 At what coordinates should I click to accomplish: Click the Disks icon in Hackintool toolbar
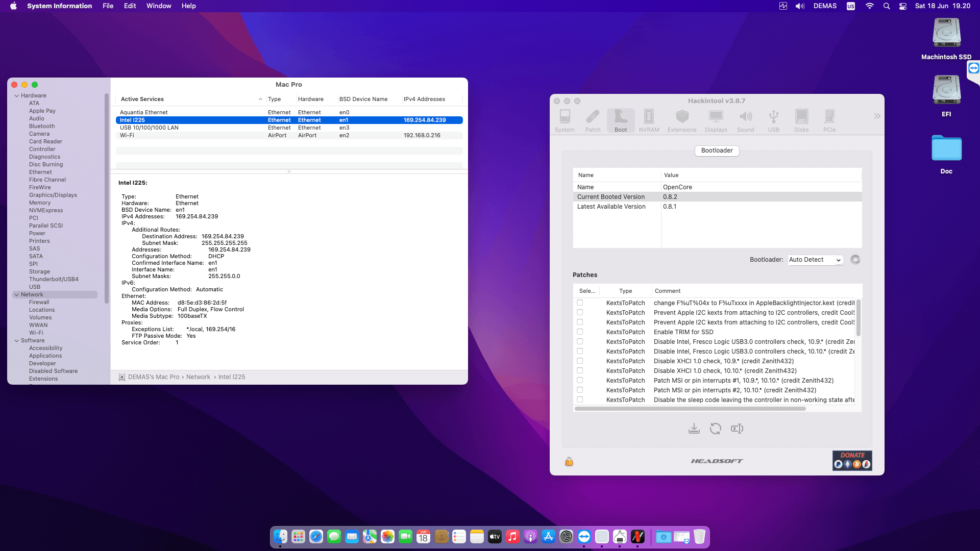point(801,121)
